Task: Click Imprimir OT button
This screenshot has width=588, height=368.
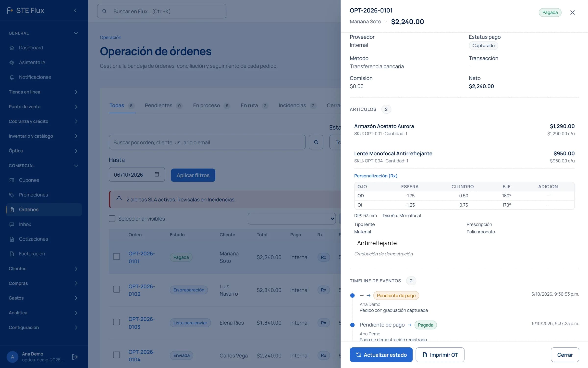Action: [x=440, y=355]
